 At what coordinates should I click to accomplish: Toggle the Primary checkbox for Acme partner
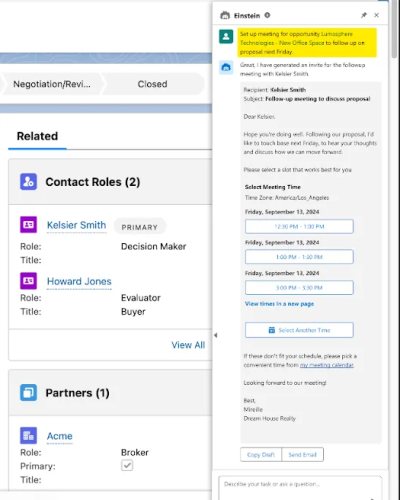click(127, 465)
